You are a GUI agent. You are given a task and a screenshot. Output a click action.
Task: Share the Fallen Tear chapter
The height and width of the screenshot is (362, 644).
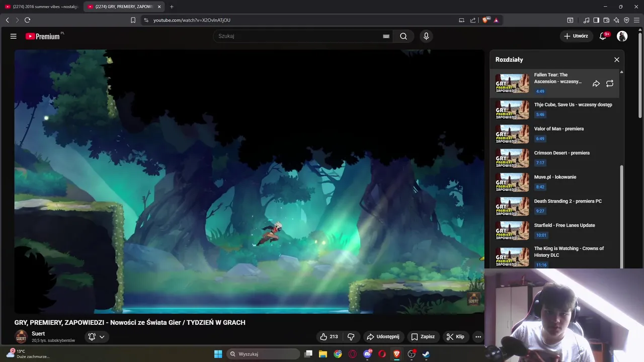tap(596, 83)
